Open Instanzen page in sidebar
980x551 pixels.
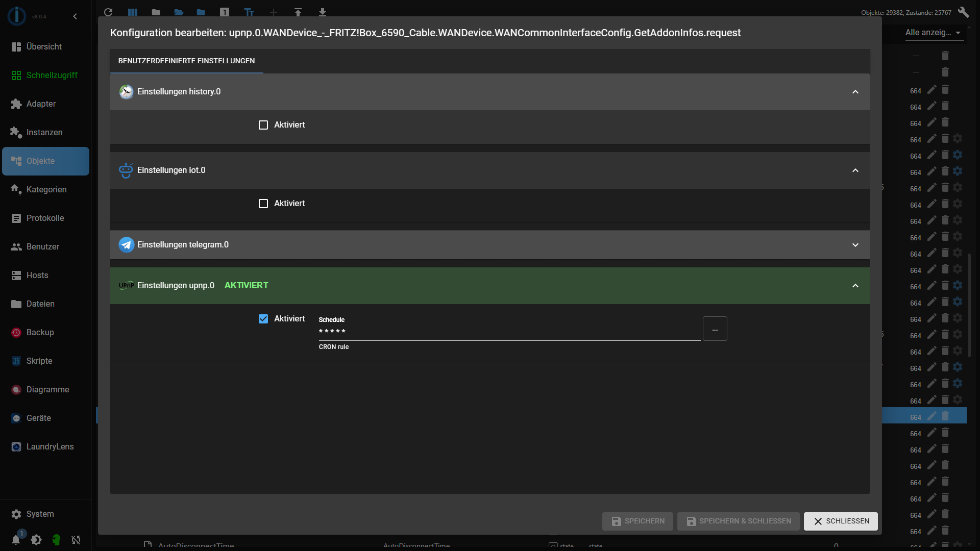45,132
